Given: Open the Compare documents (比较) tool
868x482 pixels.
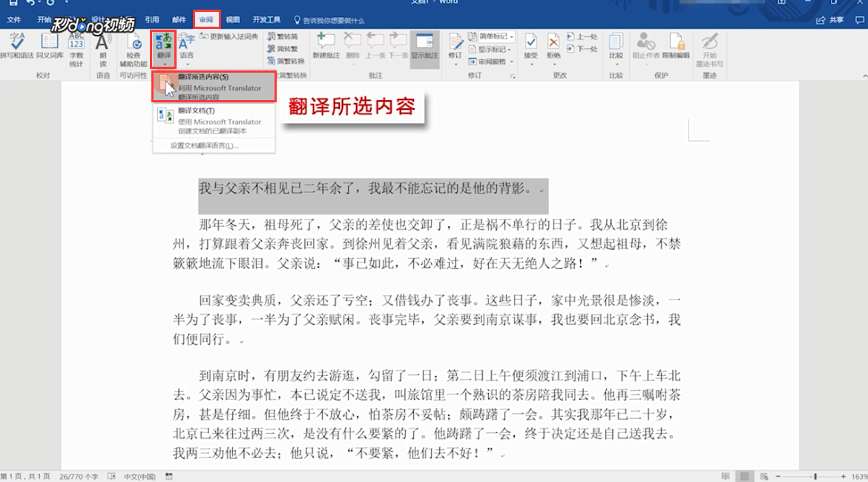Looking at the screenshot, I should (x=617, y=42).
